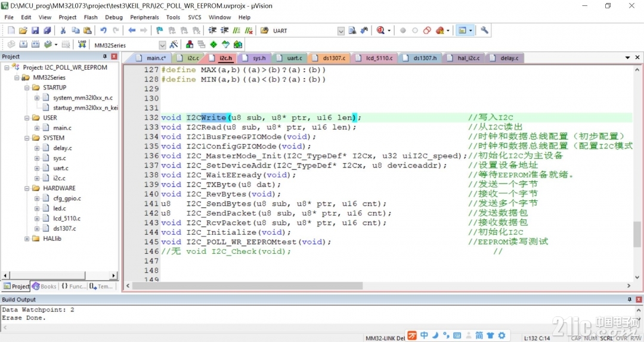644x342 pixels.
Task: Toggle the window layout button in toolbar
Action: click(463, 30)
